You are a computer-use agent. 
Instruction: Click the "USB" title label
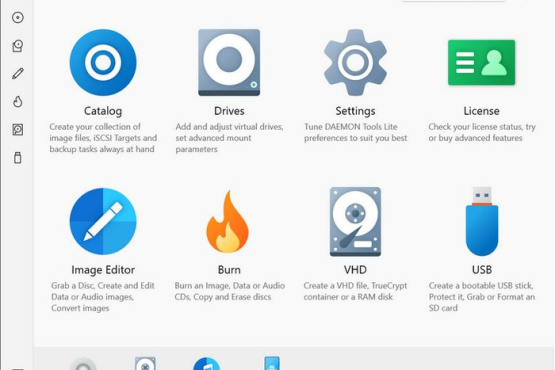(x=482, y=270)
